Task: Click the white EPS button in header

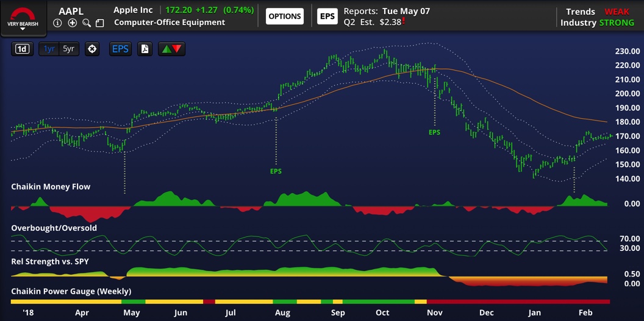Action: tap(327, 16)
